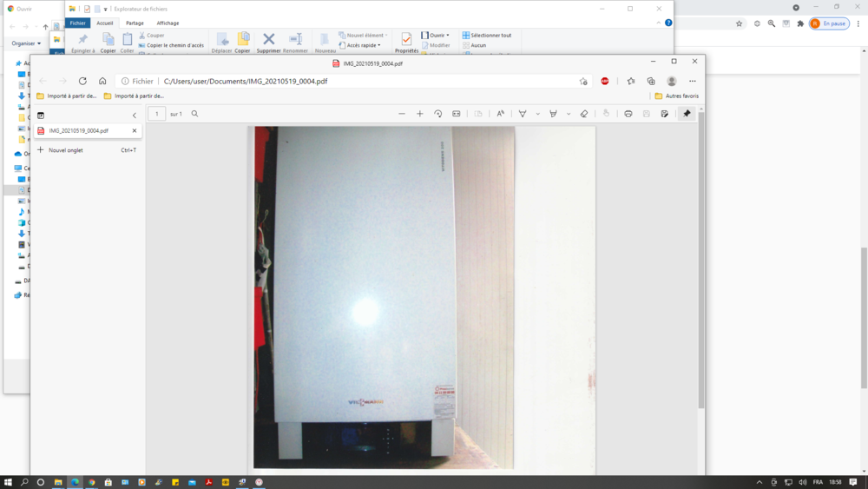
Task: Click Nouvel onglet to open new tab
Action: (x=66, y=150)
